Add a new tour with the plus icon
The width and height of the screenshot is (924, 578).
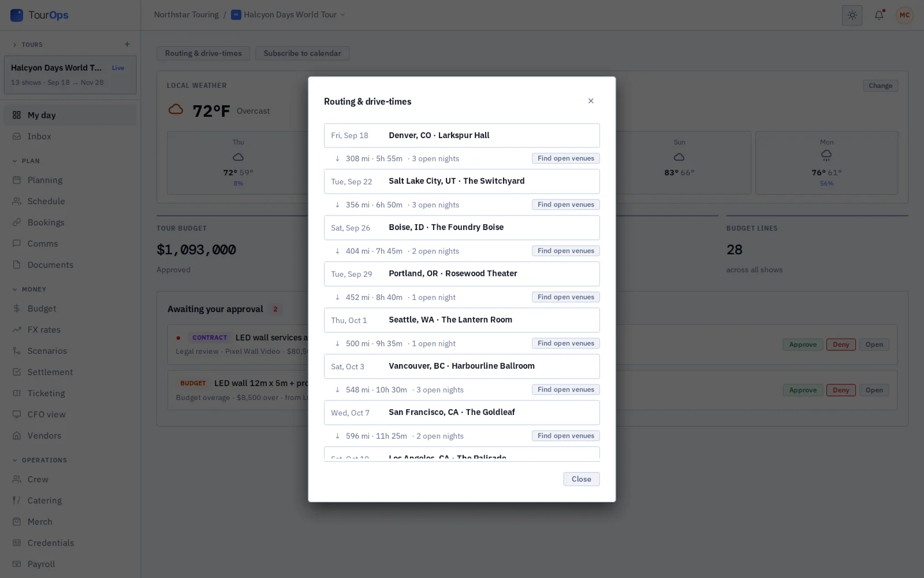(x=127, y=45)
